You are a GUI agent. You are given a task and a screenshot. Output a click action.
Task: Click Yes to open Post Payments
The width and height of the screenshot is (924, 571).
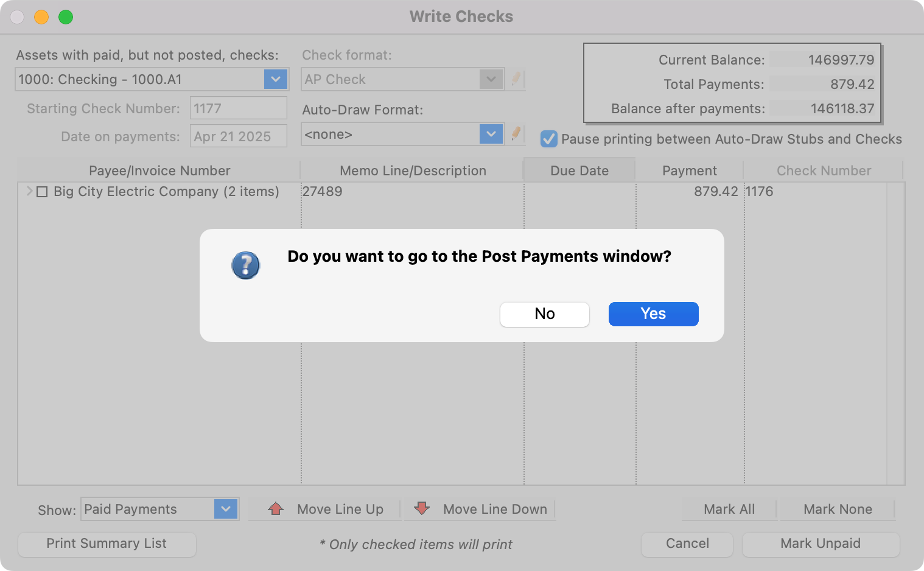pyautogui.click(x=653, y=314)
